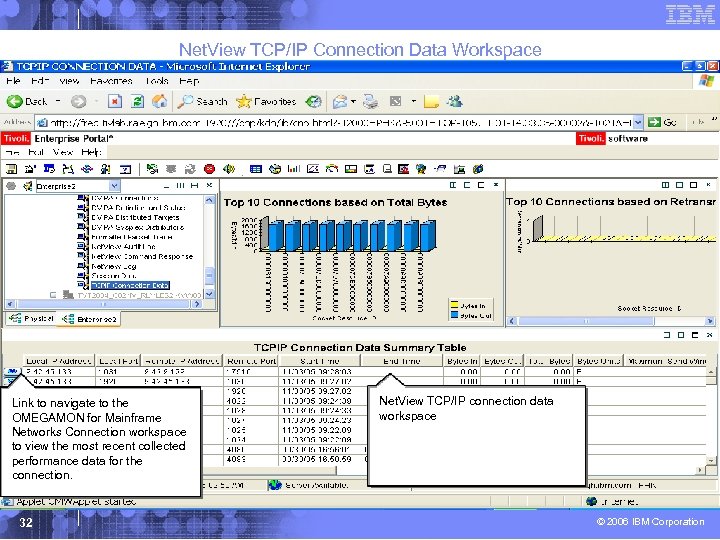Click the IE Home toolbar button

coord(160,101)
